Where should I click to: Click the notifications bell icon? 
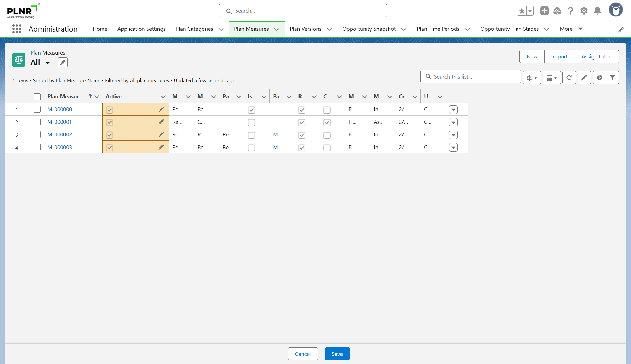click(x=597, y=11)
